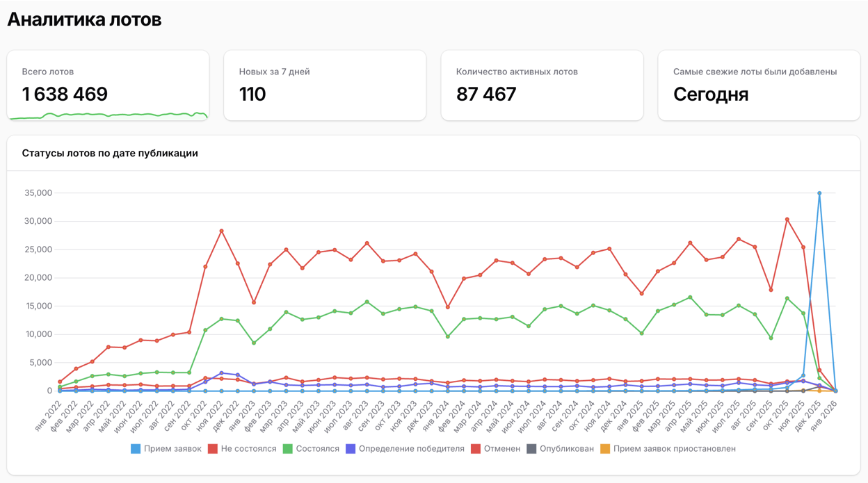Select the red line peak at ноя 2022
This screenshot has height=483, width=868.
pos(221,231)
